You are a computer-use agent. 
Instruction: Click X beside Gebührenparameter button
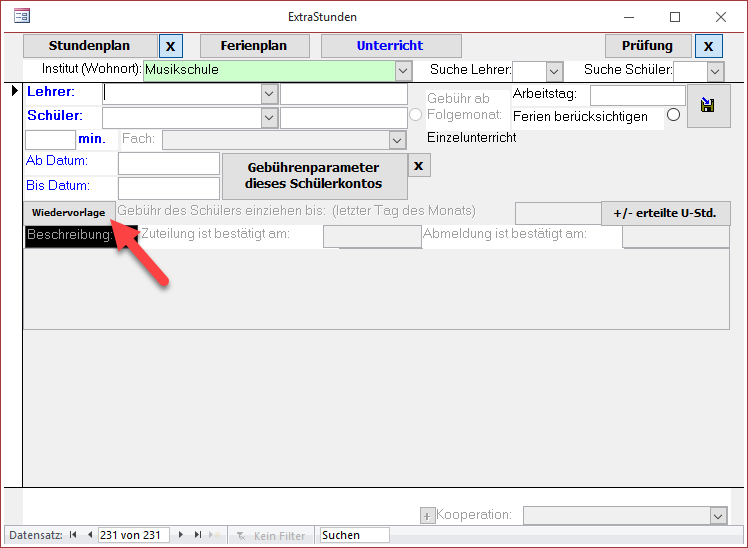[x=420, y=165]
